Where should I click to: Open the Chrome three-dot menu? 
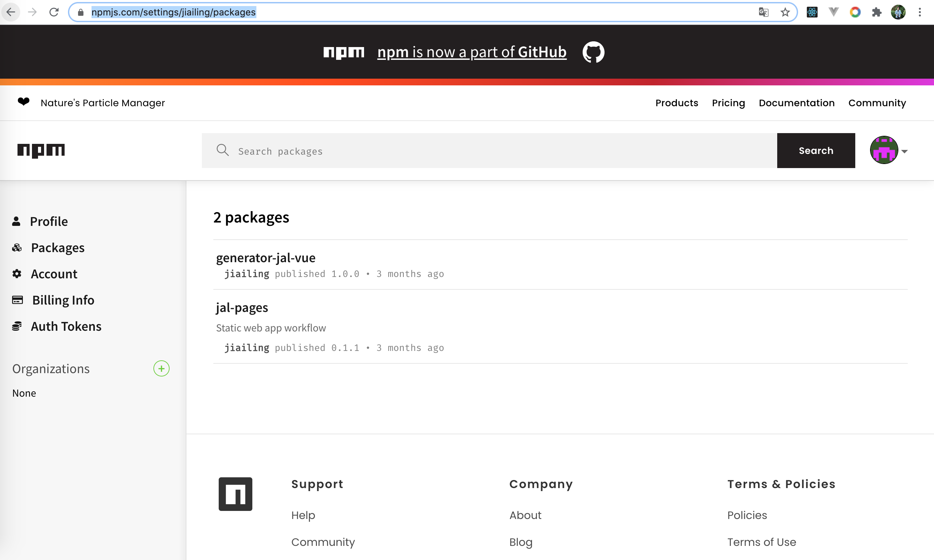pos(920,12)
